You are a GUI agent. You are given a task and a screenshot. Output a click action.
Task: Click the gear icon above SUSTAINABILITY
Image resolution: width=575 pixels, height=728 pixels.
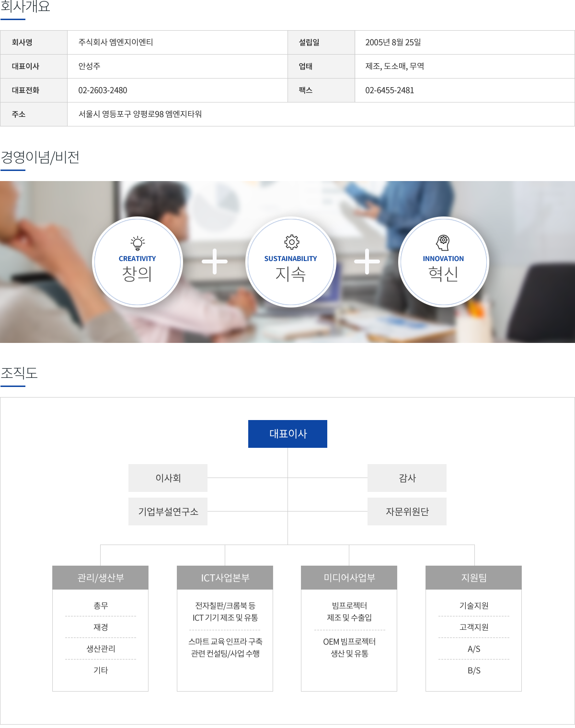click(x=291, y=242)
